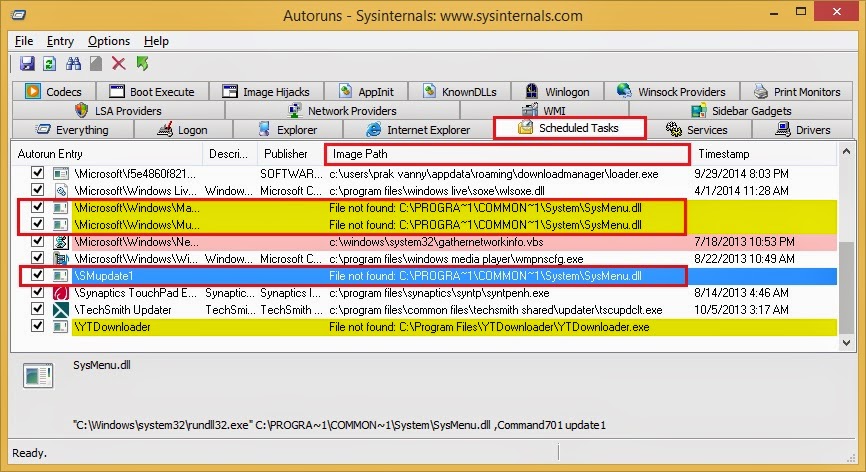Screen dimensions: 866x472
Task: Click the icon of the wlsoxe.dll row
Action: tap(61, 191)
